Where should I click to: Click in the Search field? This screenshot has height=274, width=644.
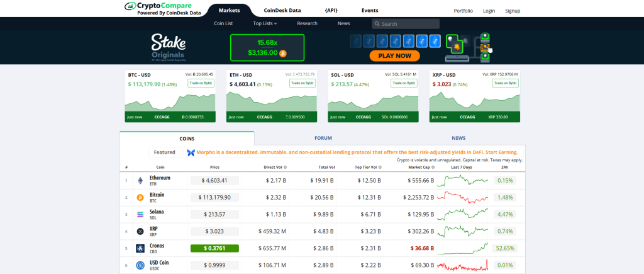406,24
